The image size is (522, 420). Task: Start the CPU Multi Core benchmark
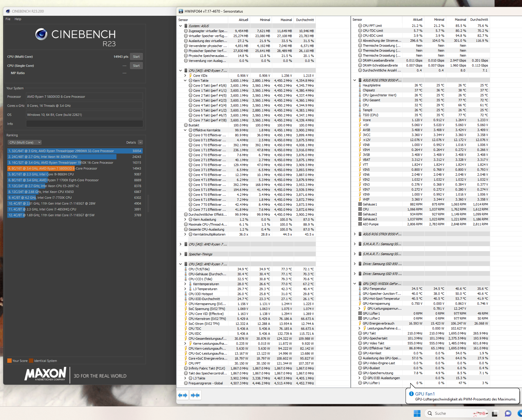pos(136,57)
